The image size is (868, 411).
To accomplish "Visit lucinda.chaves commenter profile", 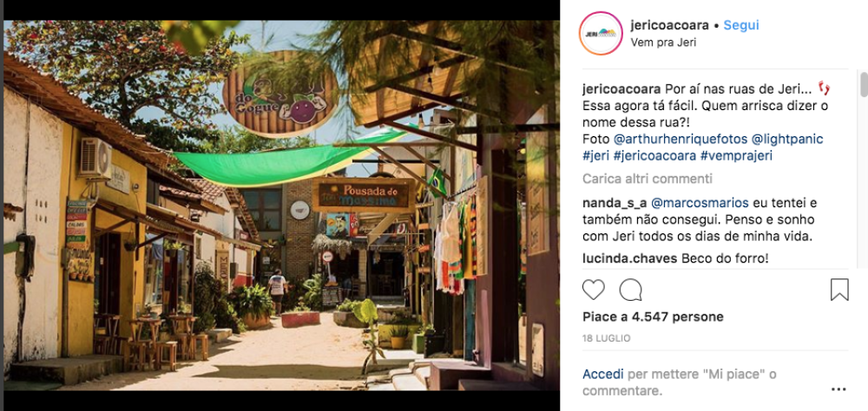I will point(630,258).
